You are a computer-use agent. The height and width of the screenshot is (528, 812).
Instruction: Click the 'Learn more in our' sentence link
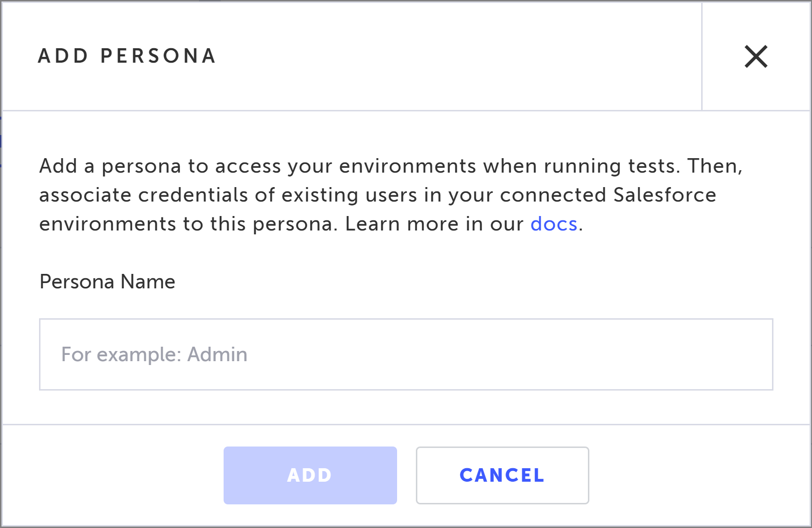coord(554,224)
